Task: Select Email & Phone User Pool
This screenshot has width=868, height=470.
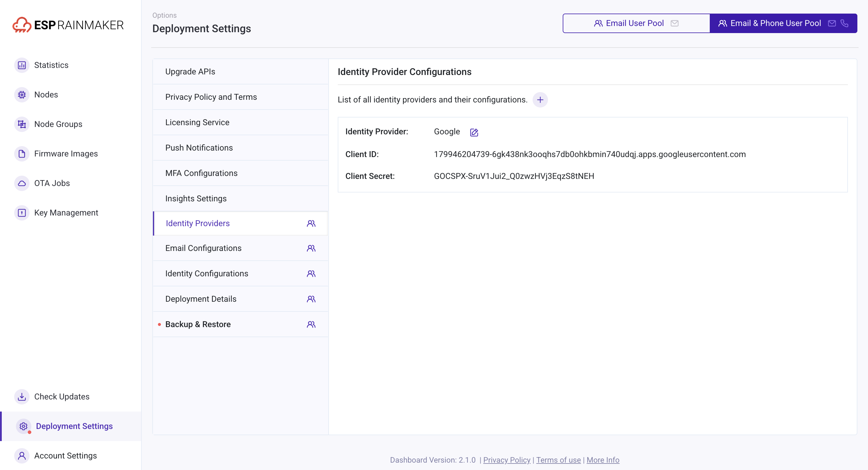Action: (783, 23)
